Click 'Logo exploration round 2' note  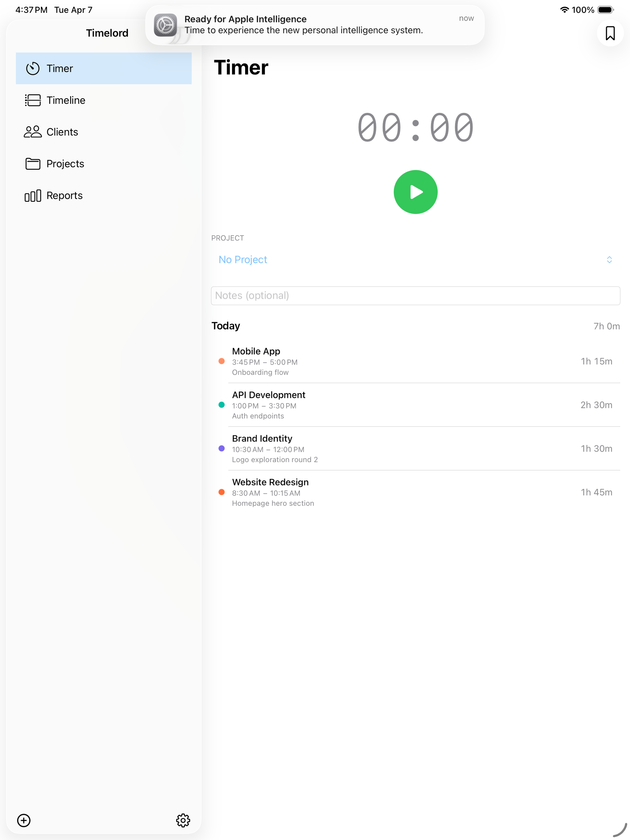point(275,459)
